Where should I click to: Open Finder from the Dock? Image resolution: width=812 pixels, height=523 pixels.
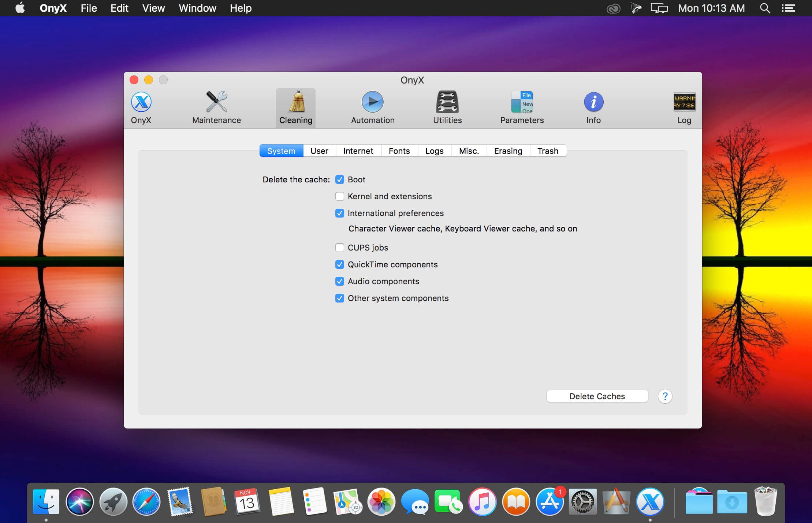coord(46,501)
